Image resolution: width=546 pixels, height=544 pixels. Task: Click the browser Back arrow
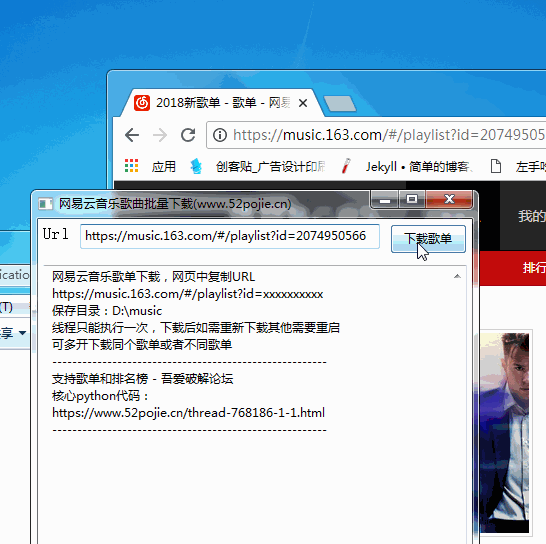pyautogui.click(x=132, y=135)
